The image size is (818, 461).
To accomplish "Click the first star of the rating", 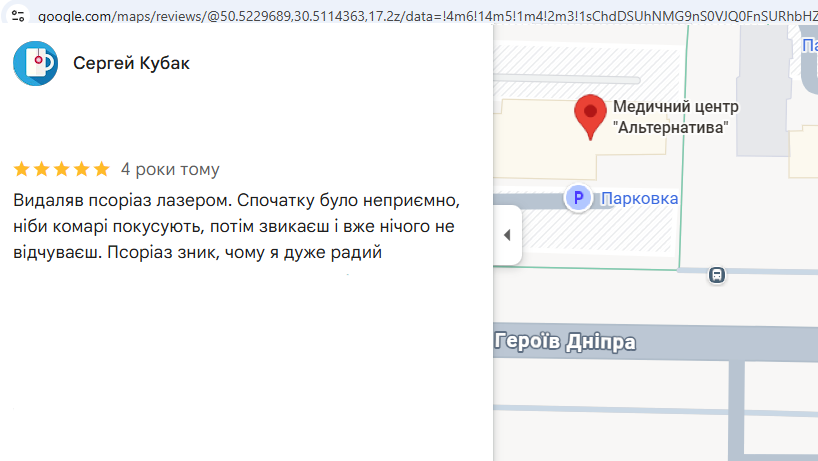I will click(x=22, y=169).
